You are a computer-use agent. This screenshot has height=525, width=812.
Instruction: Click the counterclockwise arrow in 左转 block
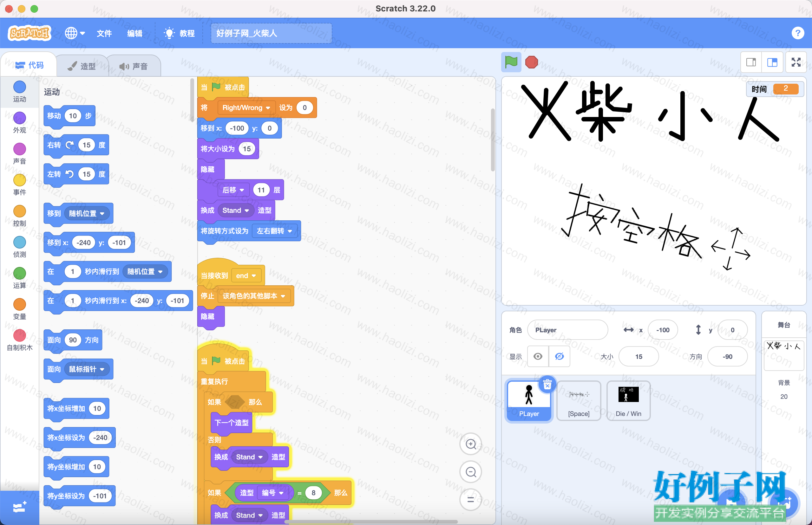coord(69,174)
